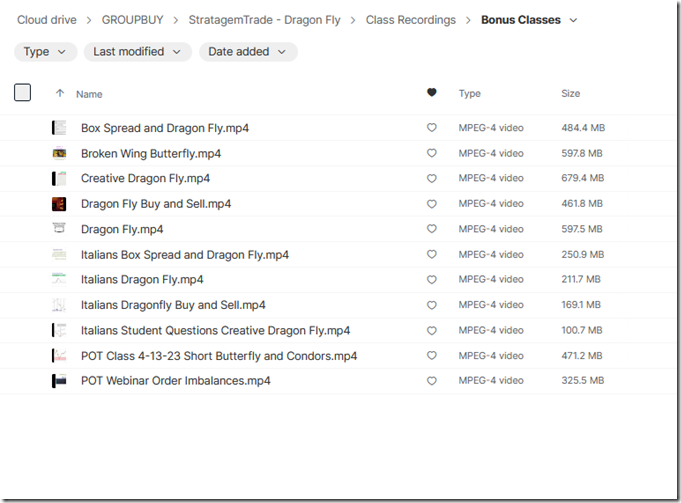This screenshot has height=503, width=681.
Task: Open the Date added filter dropdown
Action: coord(248,52)
